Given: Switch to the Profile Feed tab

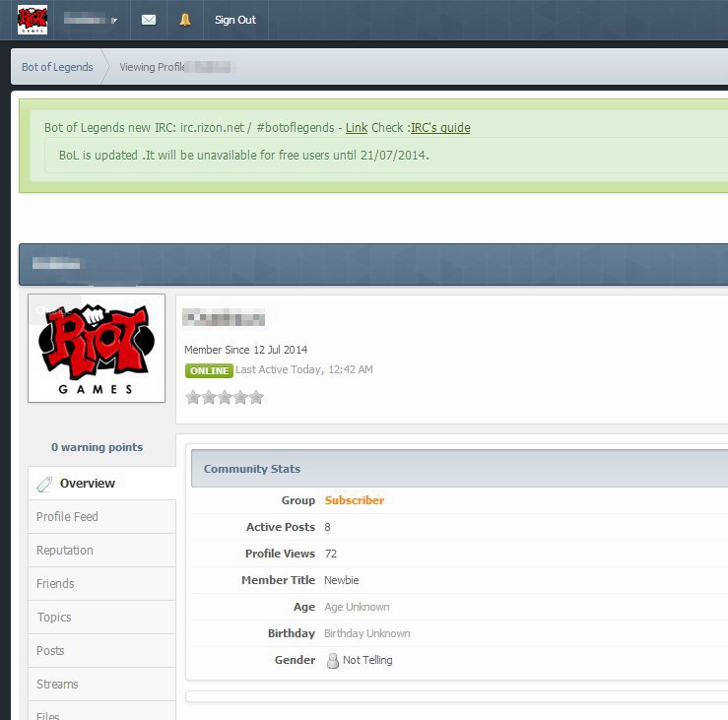Looking at the screenshot, I should pyautogui.click(x=102, y=517).
